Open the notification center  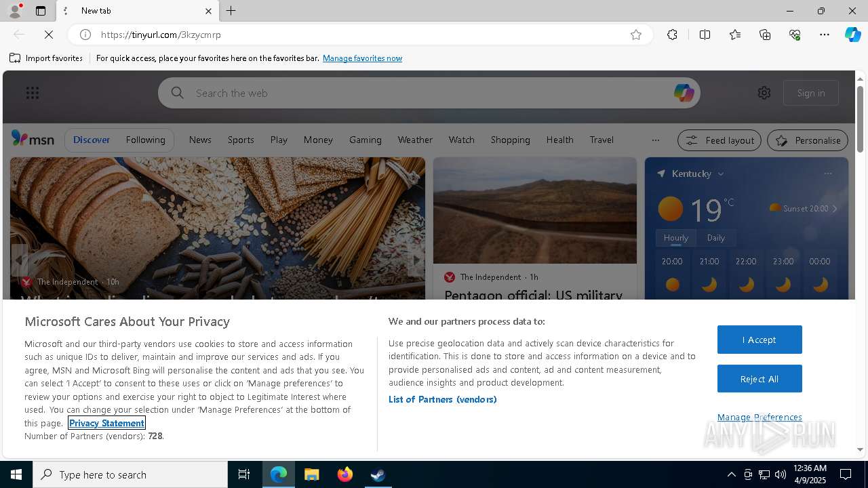click(x=846, y=474)
